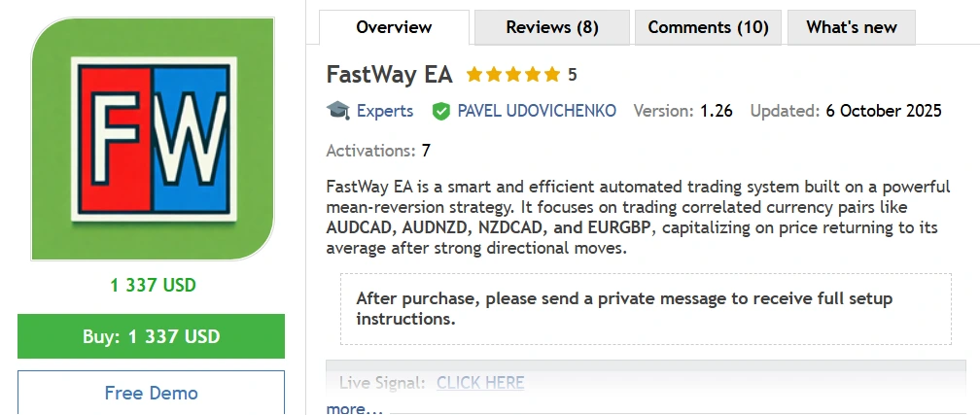Viewport: 980px width, 415px height.
Task: Click the updated date 6 October 2025
Action: [x=884, y=111]
